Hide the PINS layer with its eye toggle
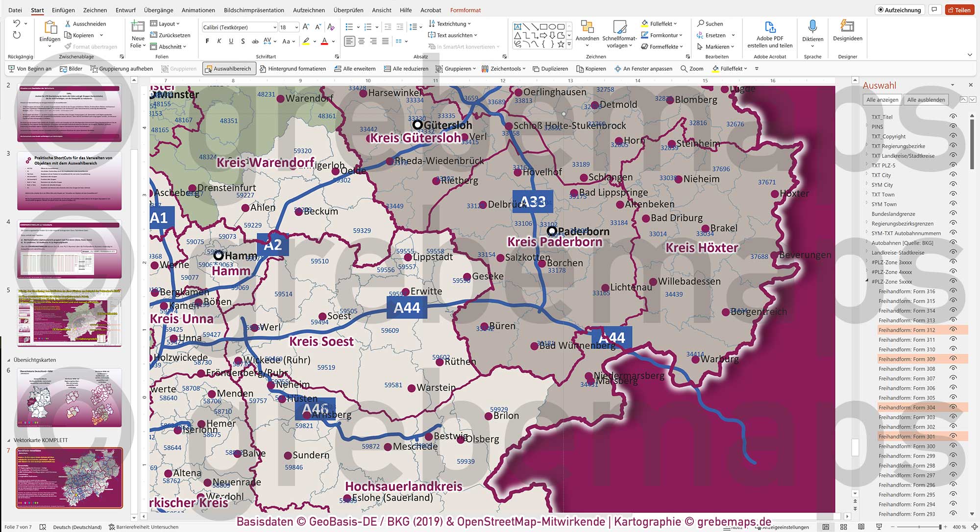 [x=953, y=126]
